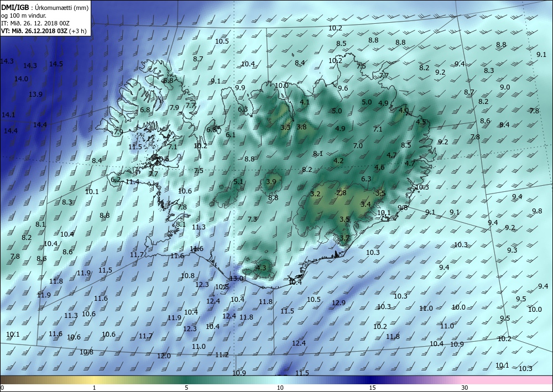Click the value 14.0 on the map

[21, 79]
